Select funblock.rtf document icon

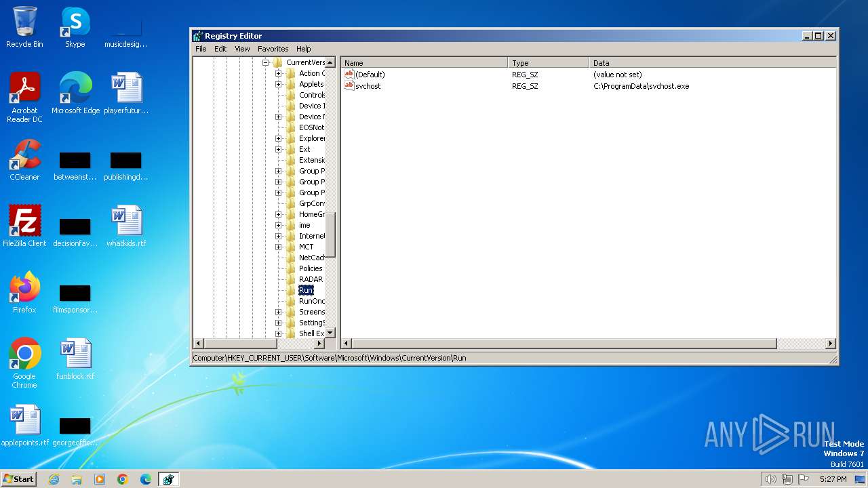[x=75, y=359]
